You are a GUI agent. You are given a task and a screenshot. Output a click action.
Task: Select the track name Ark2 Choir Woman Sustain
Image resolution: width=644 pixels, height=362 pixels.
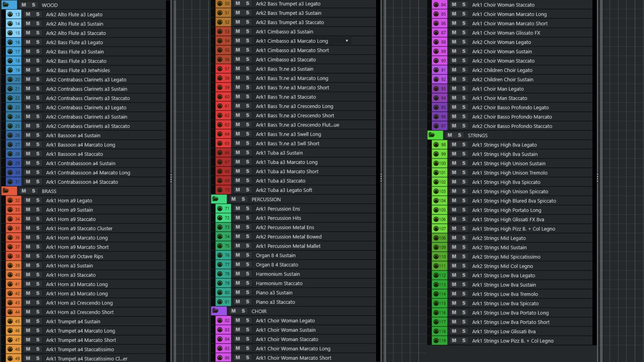tap(502, 52)
